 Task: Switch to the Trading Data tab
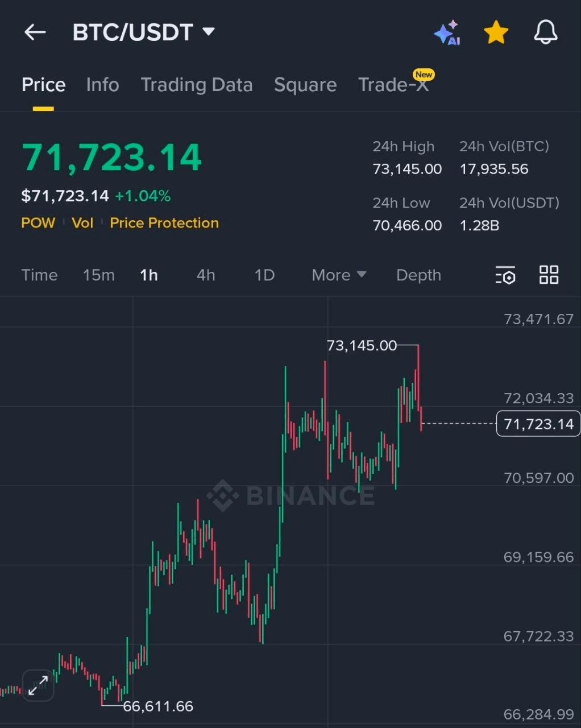coord(196,85)
